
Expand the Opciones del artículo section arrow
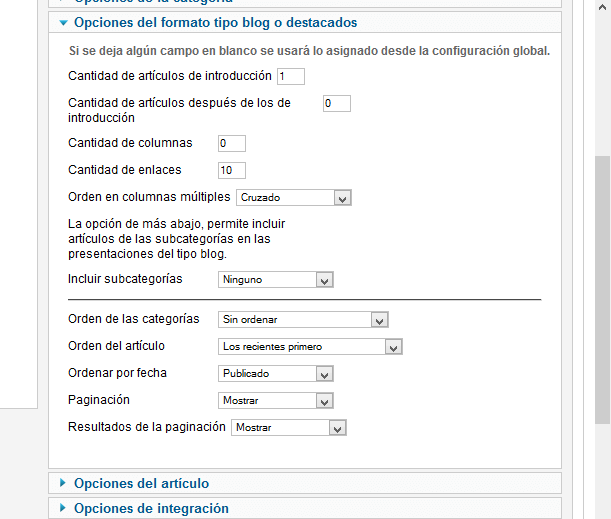63,483
